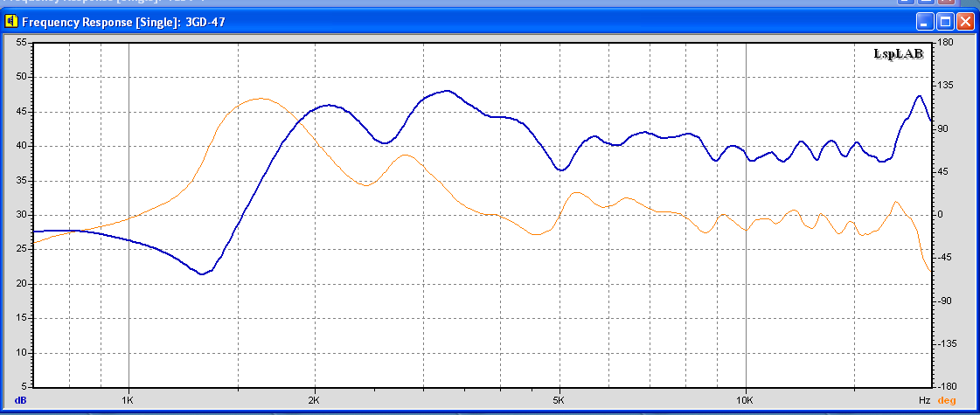Click the -90 value on the phase axis
Image resolution: width=980 pixels, height=415 pixels.
tap(944, 301)
